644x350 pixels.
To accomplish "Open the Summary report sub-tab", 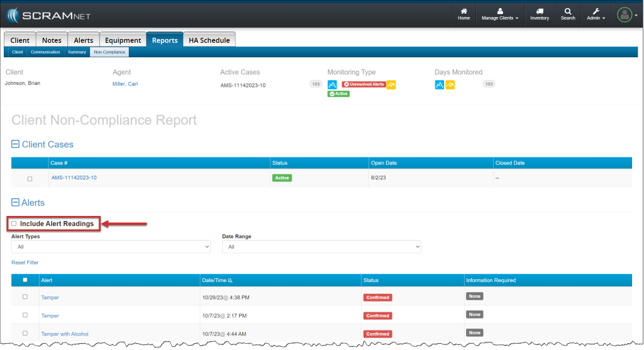I will click(x=77, y=52).
